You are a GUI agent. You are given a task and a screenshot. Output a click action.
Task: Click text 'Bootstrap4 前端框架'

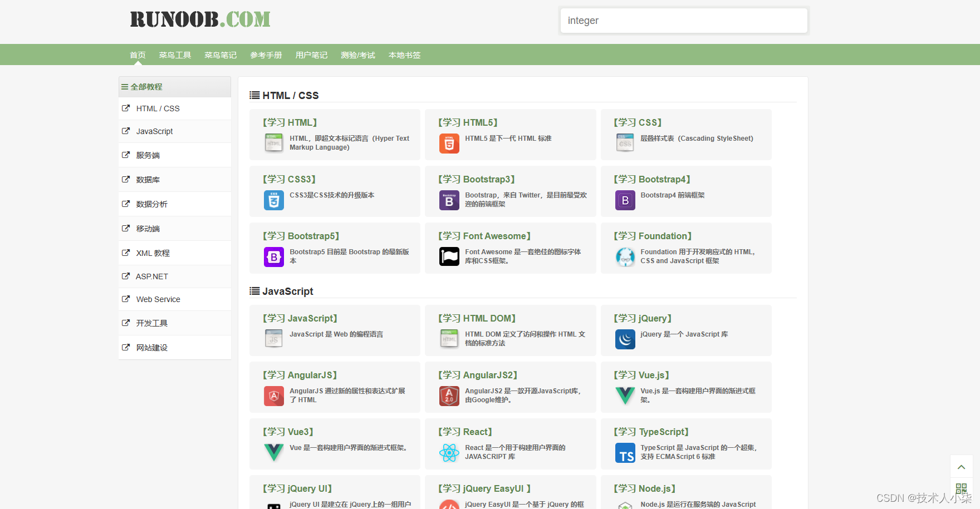[x=673, y=195]
